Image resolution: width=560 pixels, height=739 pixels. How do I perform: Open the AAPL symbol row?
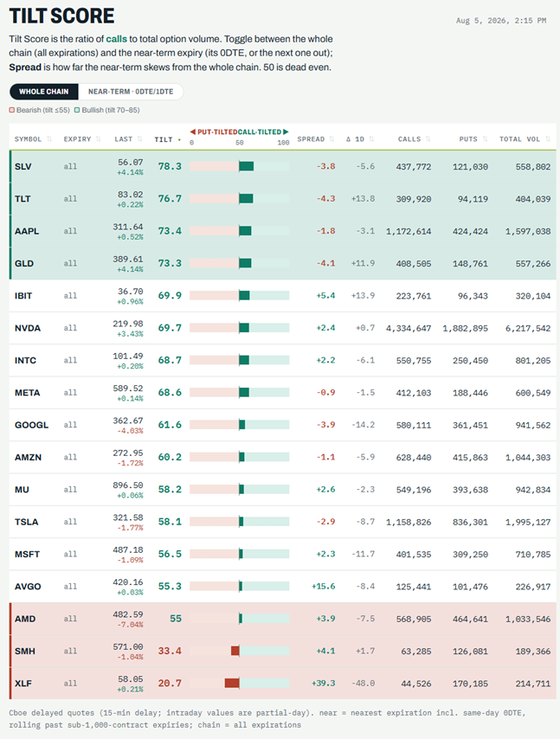[x=282, y=231]
